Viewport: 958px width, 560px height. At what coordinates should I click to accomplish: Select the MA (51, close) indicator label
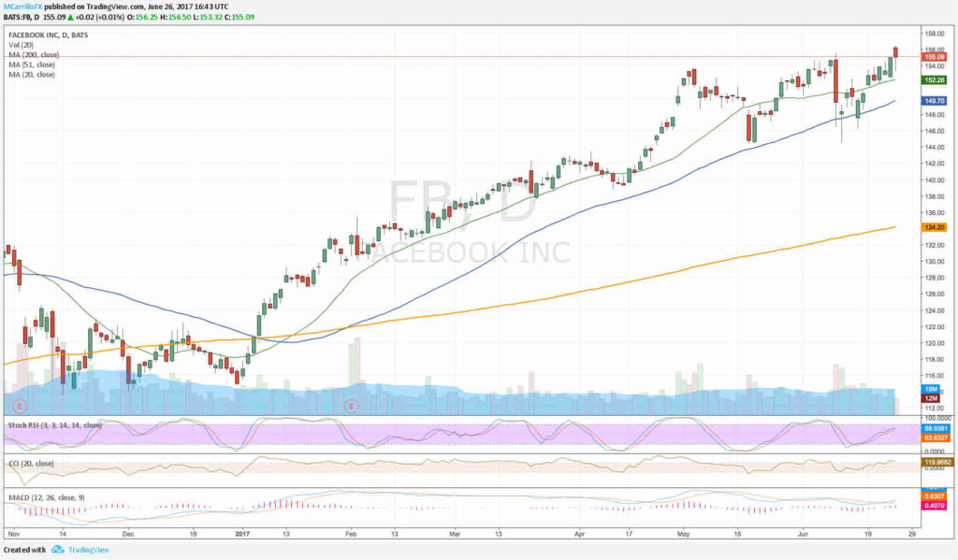click(32, 65)
